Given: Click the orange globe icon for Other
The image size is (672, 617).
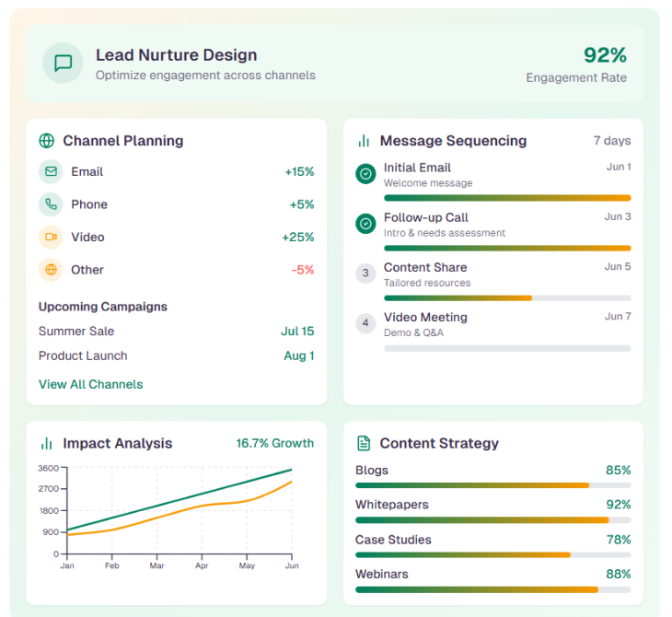Looking at the screenshot, I should coord(51,270).
